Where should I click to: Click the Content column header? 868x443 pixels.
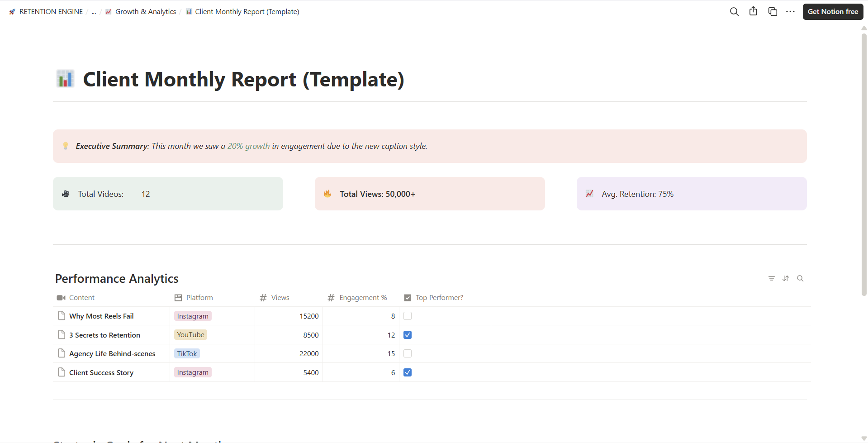click(x=111, y=298)
